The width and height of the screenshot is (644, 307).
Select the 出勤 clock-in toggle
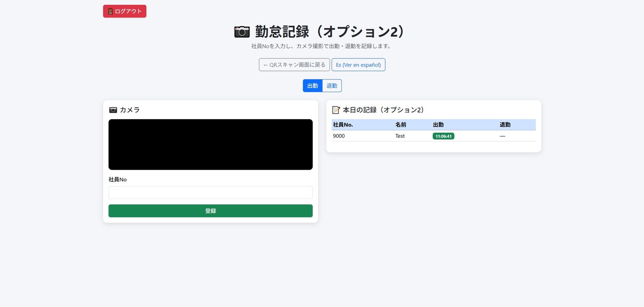click(313, 86)
